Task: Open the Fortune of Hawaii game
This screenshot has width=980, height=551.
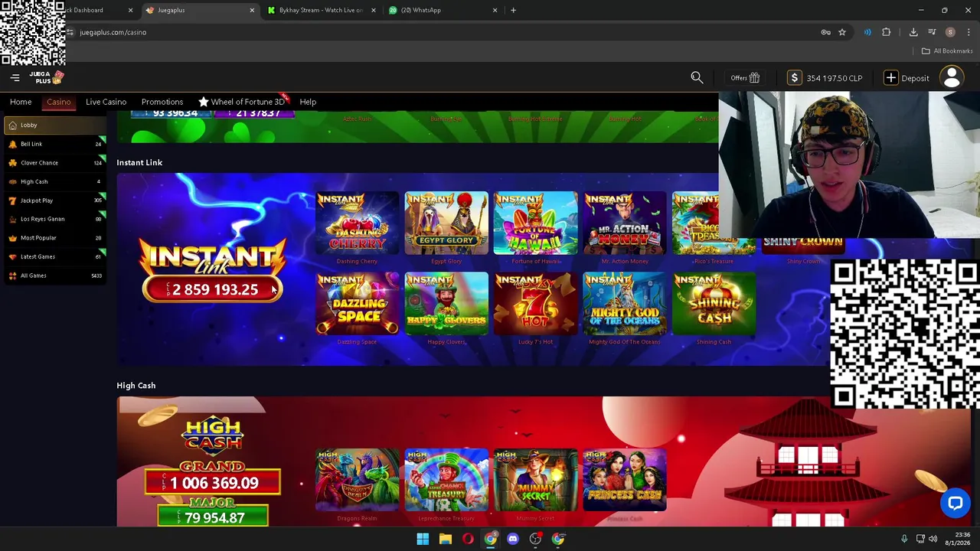Action: (x=535, y=223)
